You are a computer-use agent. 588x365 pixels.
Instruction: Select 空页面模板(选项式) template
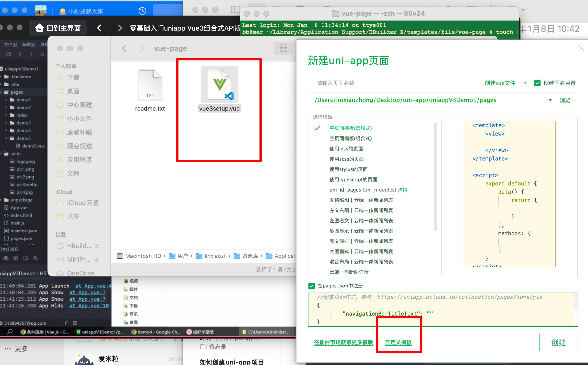tap(351, 128)
